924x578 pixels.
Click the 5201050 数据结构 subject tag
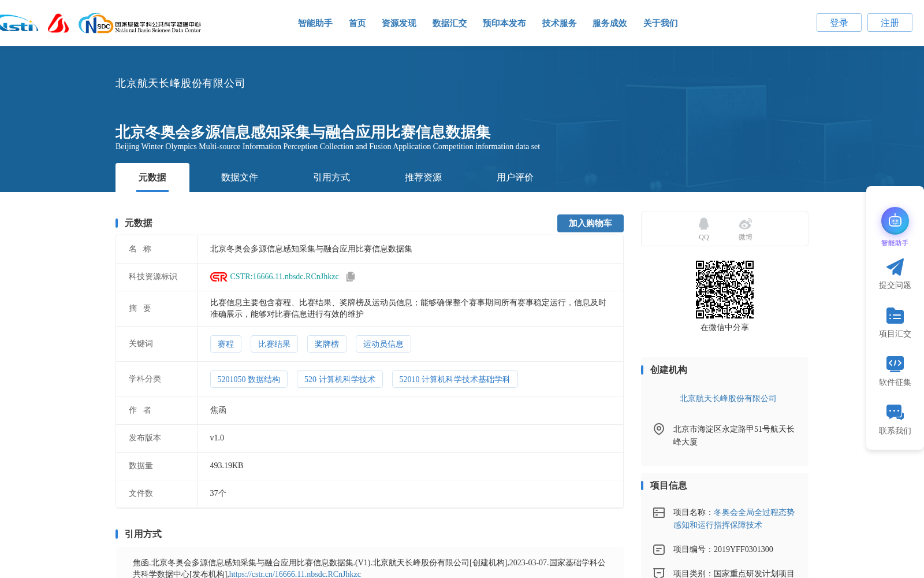(x=249, y=379)
